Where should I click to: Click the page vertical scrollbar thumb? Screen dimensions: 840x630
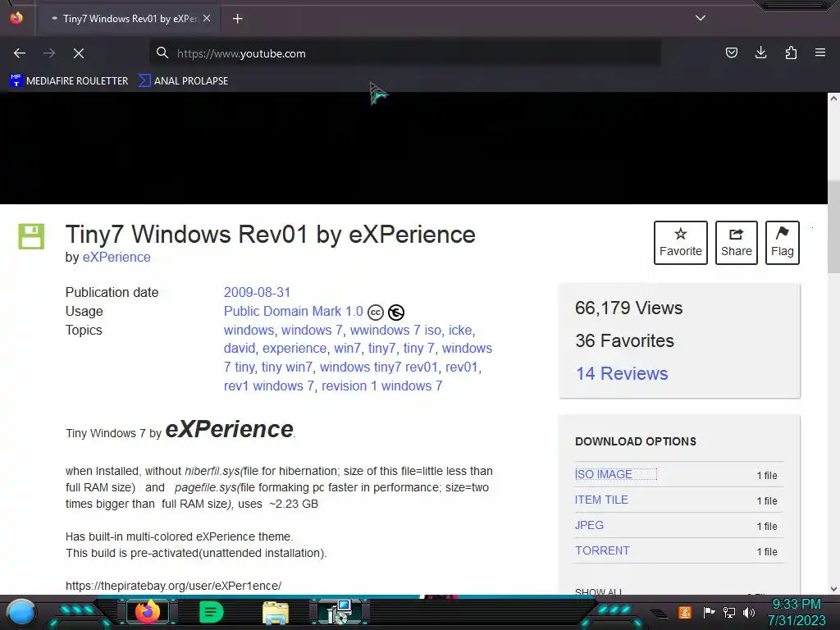pos(833,226)
